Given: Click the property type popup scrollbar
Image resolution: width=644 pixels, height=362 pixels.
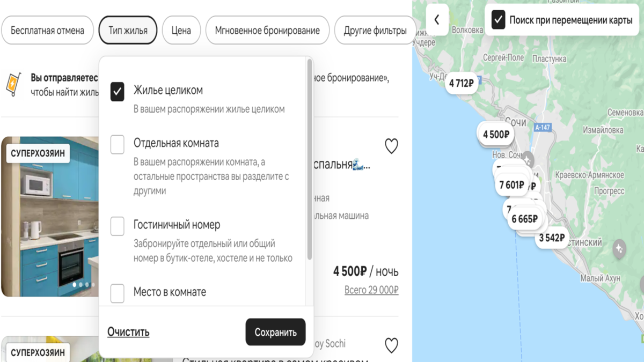Looking at the screenshot, I should [x=309, y=161].
